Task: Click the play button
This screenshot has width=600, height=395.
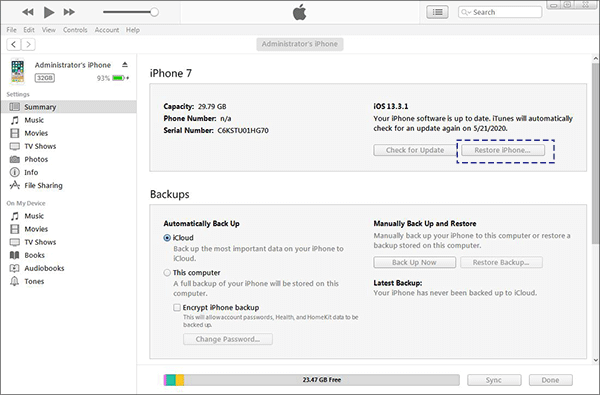Action: (x=49, y=12)
